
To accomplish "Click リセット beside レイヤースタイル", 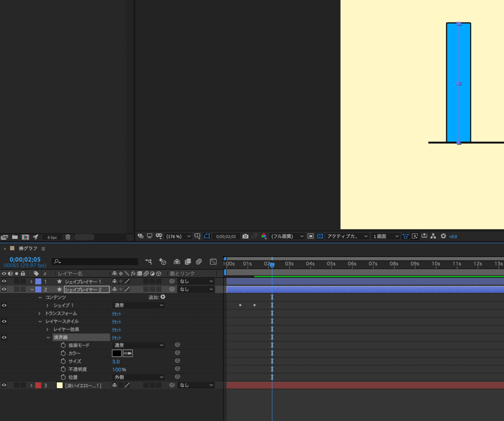I will 116,322.
